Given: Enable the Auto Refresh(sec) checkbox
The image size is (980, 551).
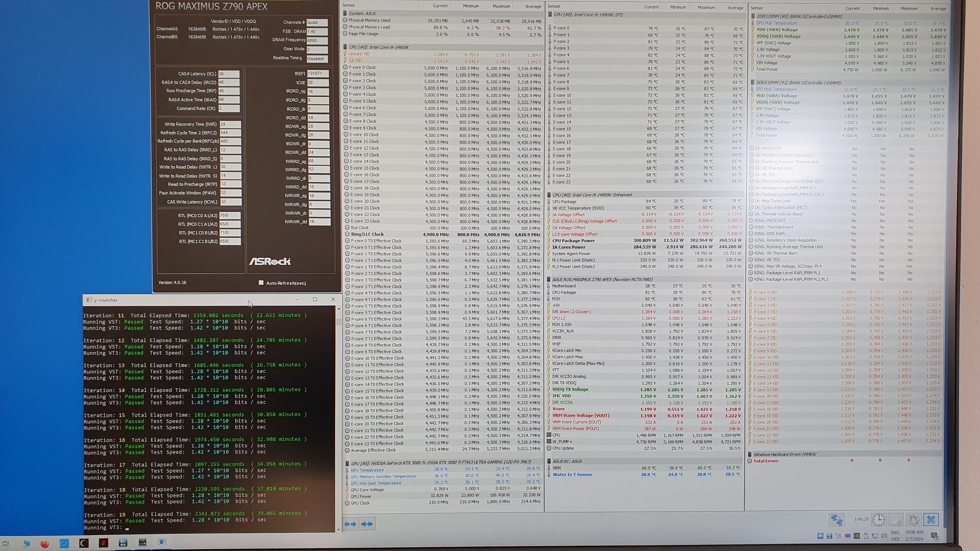Looking at the screenshot, I should tap(261, 283).
